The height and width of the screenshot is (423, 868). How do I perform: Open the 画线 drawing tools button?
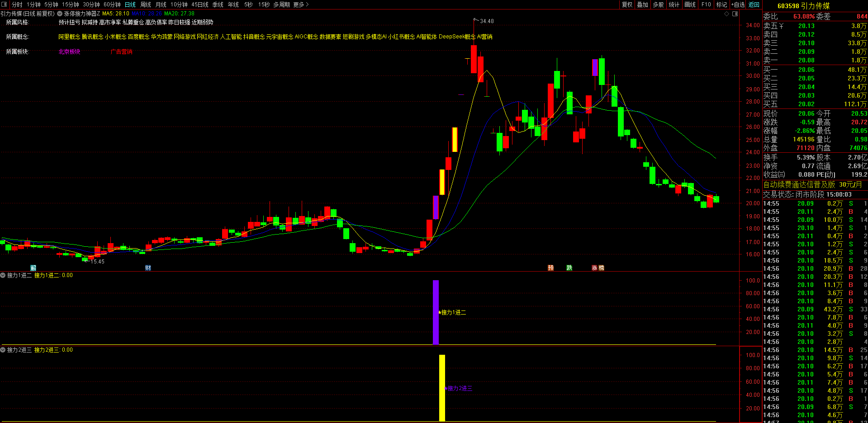coord(690,5)
